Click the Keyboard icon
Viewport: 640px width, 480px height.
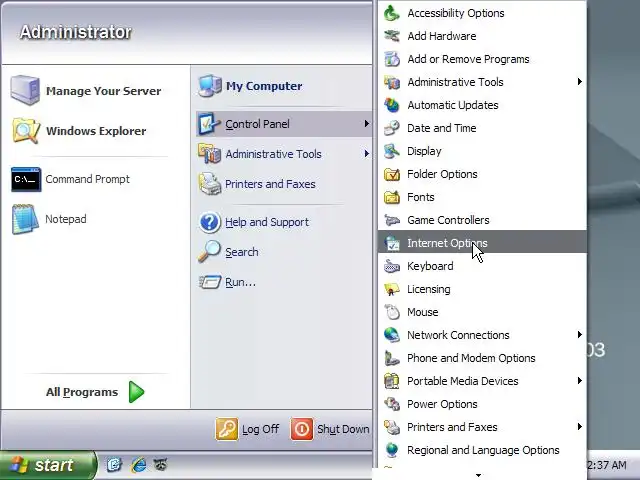point(392,266)
